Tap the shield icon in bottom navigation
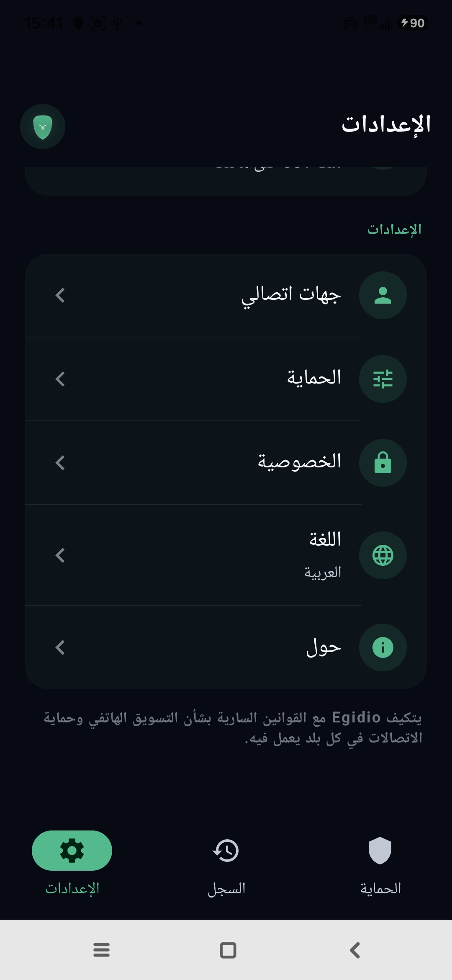The height and width of the screenshot is (980, 452). pyautogui.click(x=380, y=851)
